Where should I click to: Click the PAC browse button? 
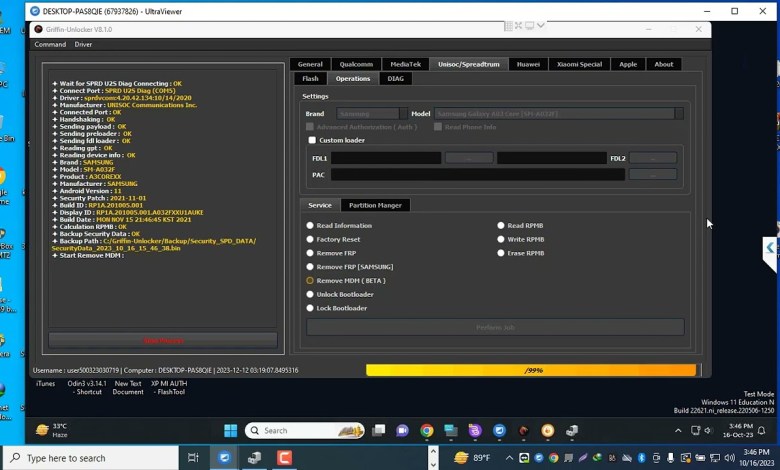point(653,175)
